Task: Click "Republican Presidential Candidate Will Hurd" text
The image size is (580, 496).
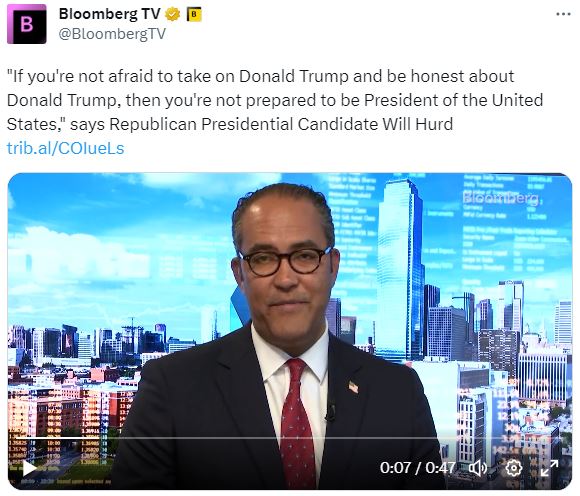Action: tap(281, 124)
